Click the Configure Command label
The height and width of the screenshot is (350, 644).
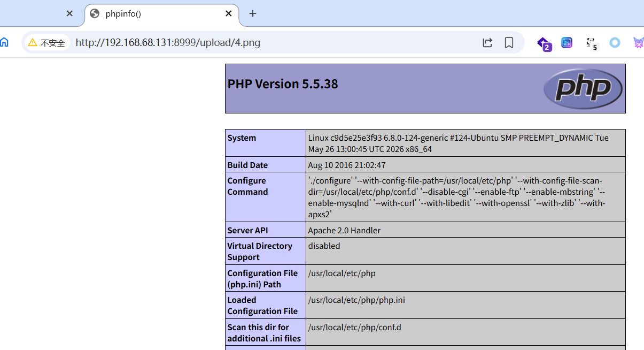coord(247,186)
